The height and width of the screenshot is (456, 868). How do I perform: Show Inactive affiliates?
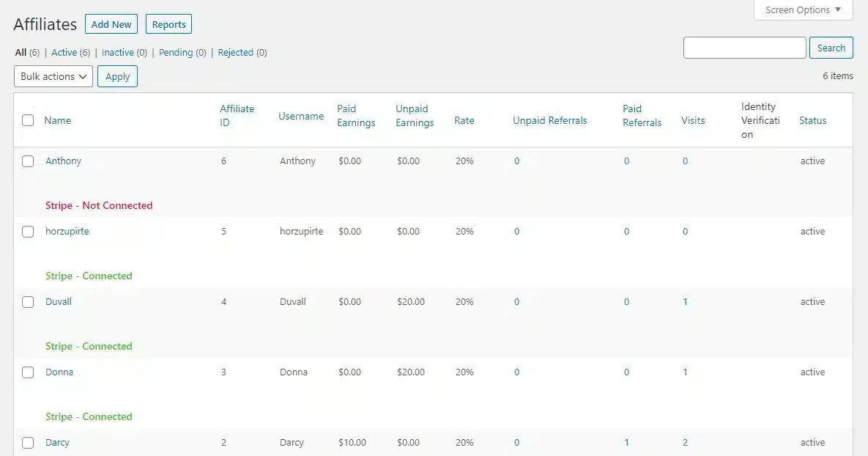coord(117,52)
